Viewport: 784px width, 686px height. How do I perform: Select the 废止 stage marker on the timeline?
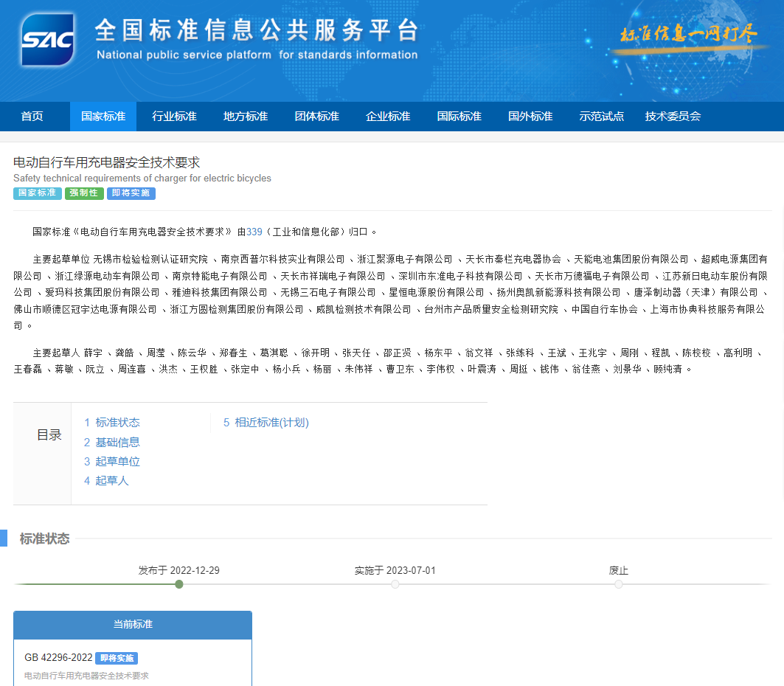click(618, 583)
